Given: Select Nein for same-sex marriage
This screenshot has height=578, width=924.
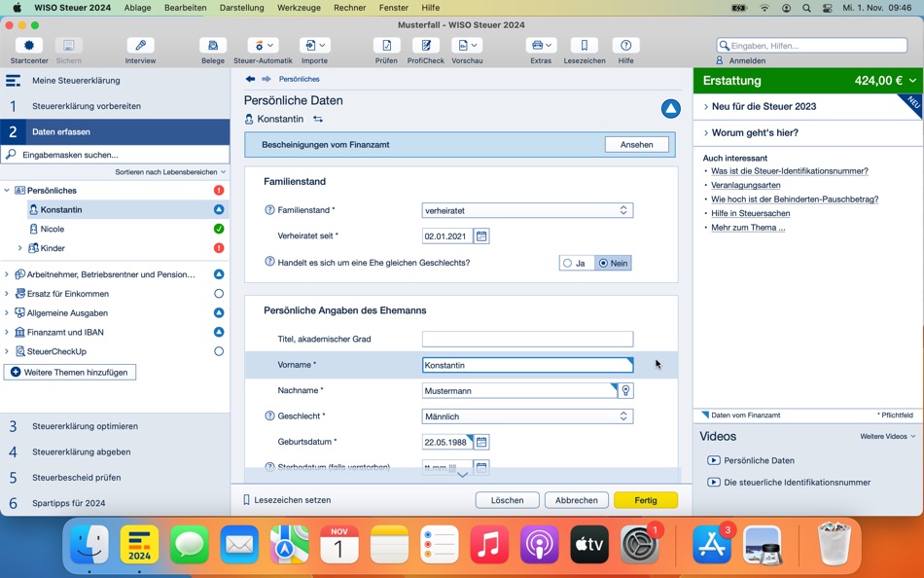Looking at the screenshot, I should pyautogui.click(x=613, y=263).
